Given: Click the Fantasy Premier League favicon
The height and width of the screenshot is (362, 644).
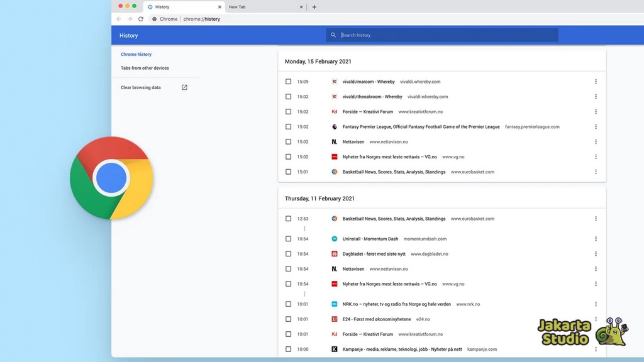Looking at the screenshot, I should pos(335,127).
